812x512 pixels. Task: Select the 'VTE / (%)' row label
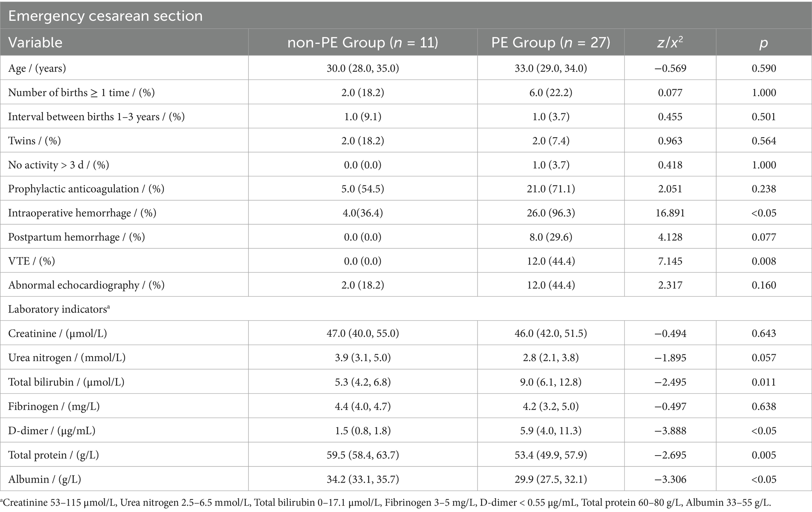coord(31,261)
